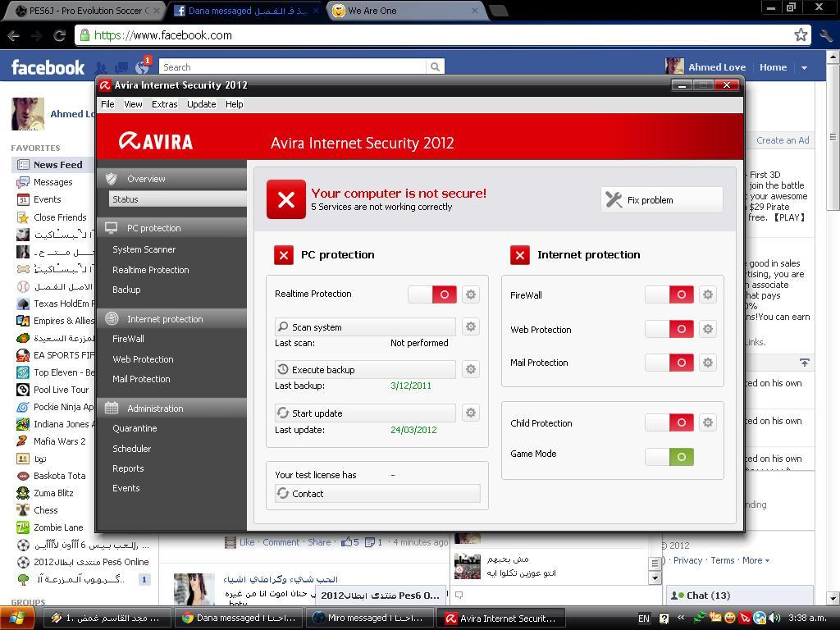Open Mail Protection configuration gear icon
This screenshot has height=630, width=840.
point(708,363)
